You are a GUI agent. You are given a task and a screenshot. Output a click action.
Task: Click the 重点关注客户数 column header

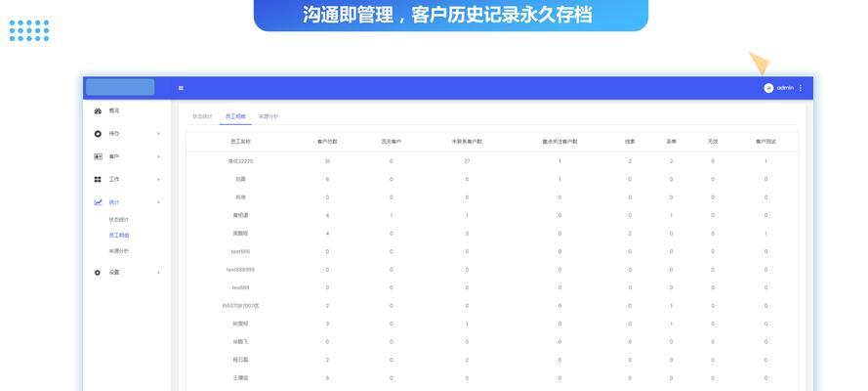click(559, 142)
